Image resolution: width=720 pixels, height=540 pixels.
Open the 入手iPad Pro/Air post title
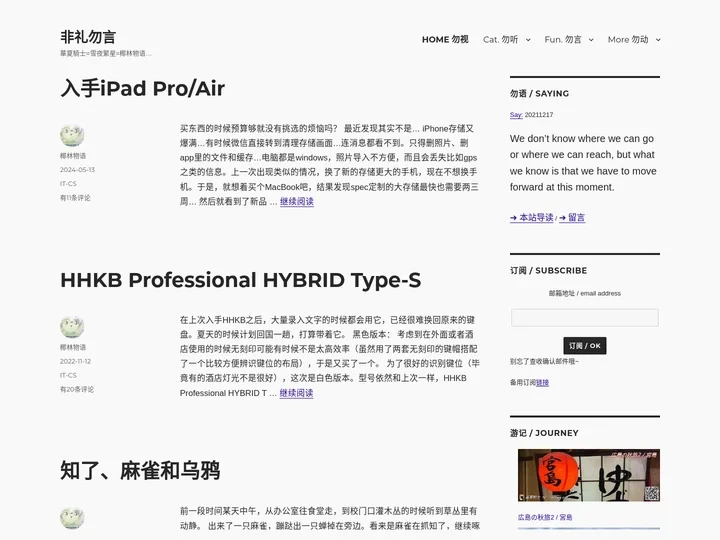coord(142,88)
